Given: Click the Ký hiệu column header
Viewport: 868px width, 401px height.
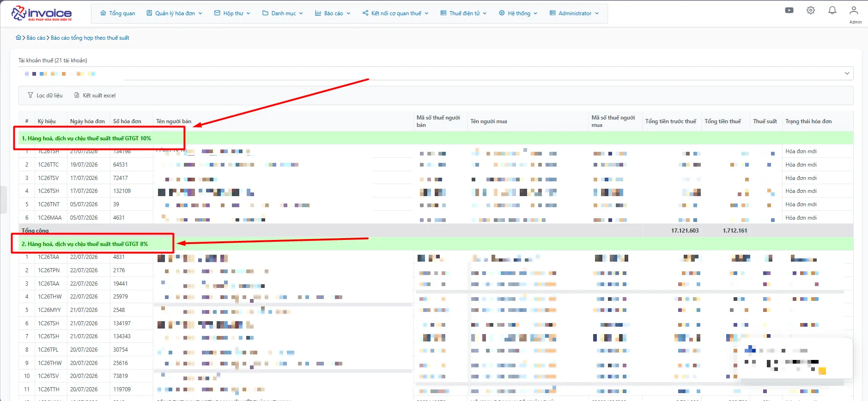Looking at the screenshot, I should point(47,121).
